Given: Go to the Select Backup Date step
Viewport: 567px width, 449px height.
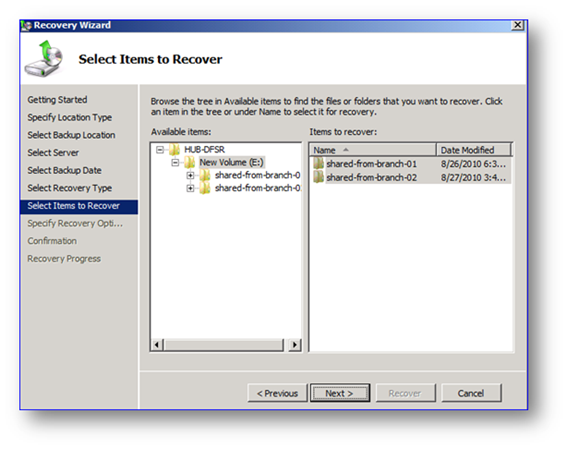Looking at the screenshot, I should point(64,170).
